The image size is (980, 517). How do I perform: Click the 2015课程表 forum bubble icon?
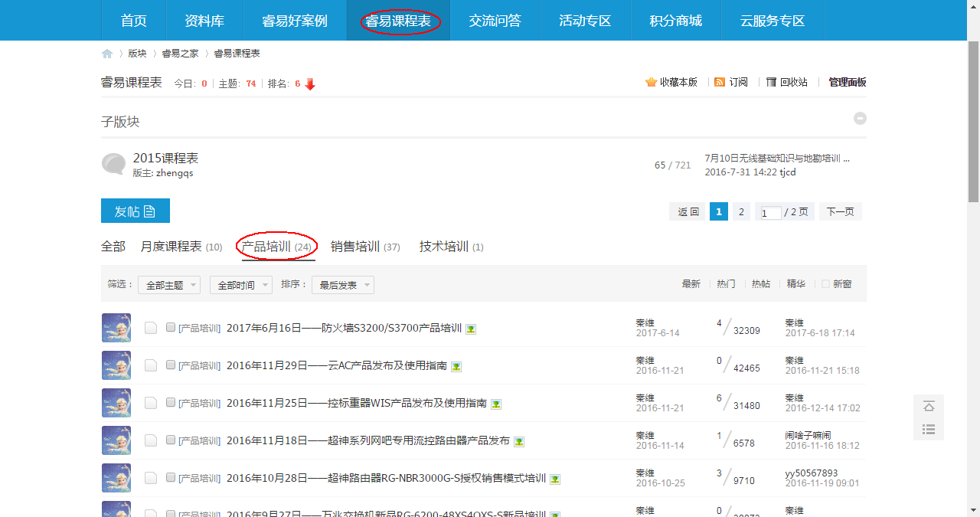pyautogui.click(x=113, y=164)
